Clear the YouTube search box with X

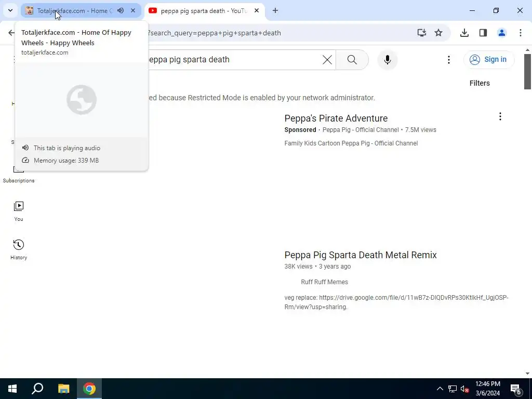click(x=327, y=60)
